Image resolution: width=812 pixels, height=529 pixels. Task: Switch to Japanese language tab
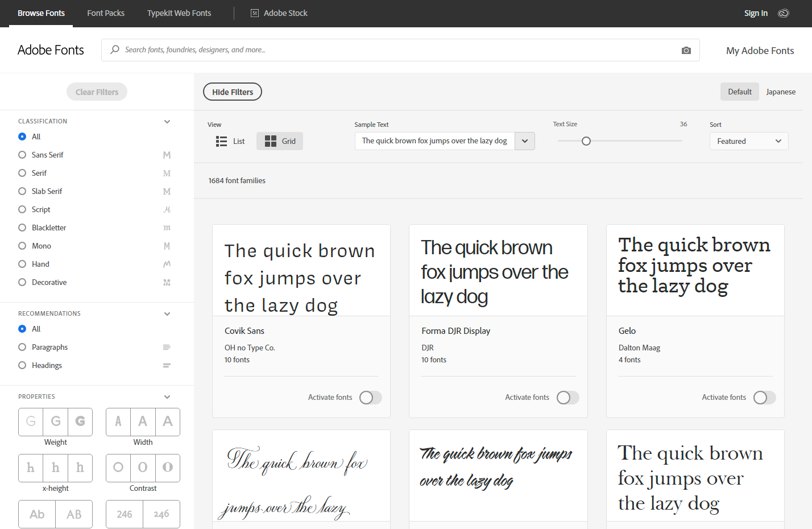(781, 92)
